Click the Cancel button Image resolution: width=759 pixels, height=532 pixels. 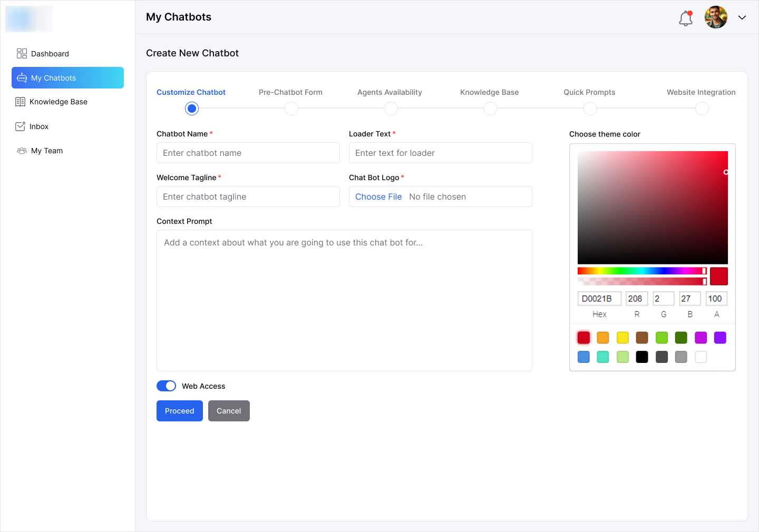[x=229, y=411]
